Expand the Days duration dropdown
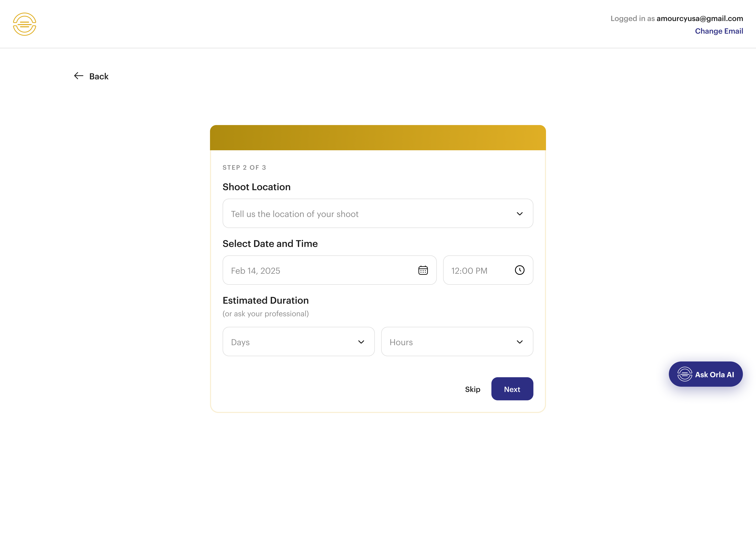756x538 pixels. pos(299,342)
